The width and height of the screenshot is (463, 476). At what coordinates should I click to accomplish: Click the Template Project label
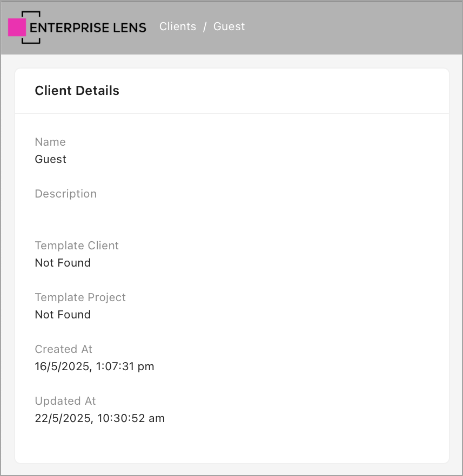coord(80,297)
